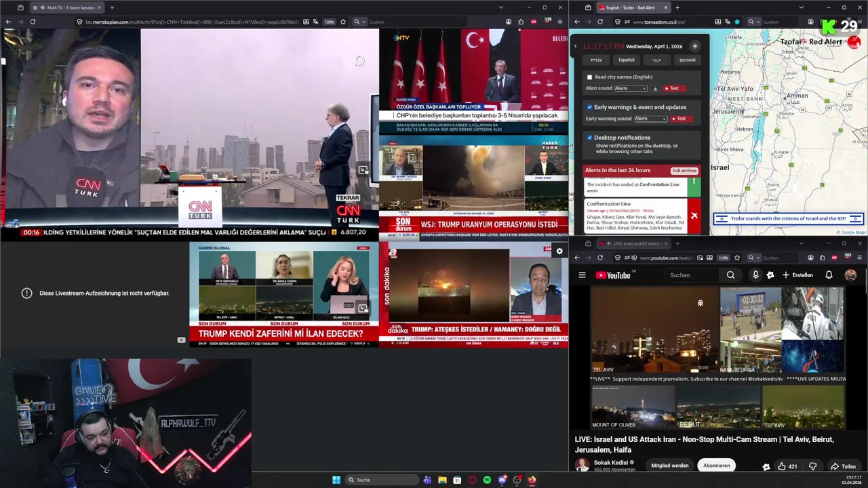The image size is (868, 488).
Task: Bookmark Multi TV page with star
Action: [x=342, y=22]
